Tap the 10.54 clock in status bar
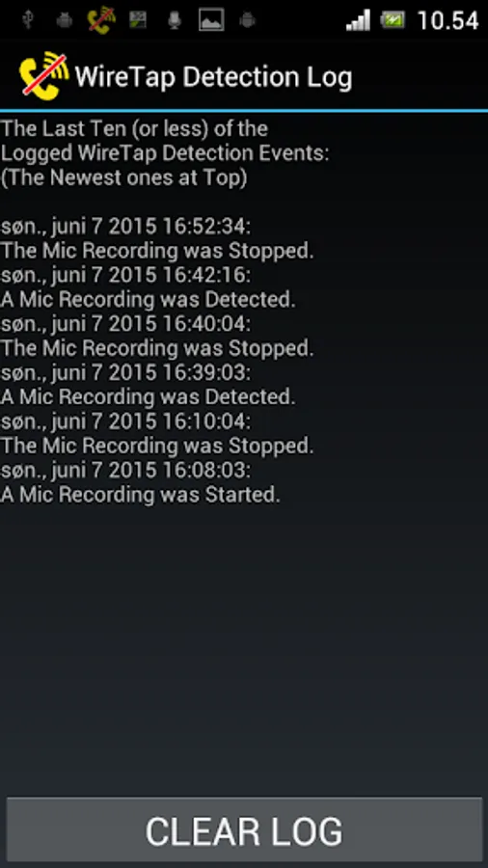 [447, 21]
